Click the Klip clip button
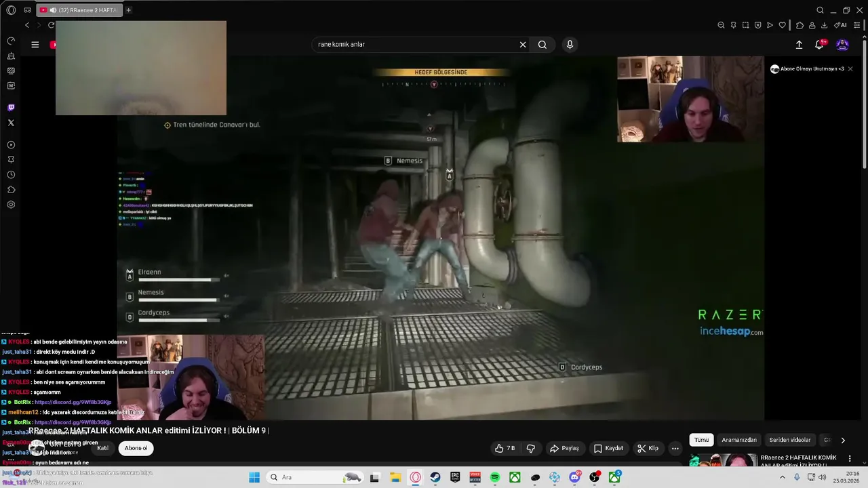This screenshot has height=488, width=868. tap(648, 448)
